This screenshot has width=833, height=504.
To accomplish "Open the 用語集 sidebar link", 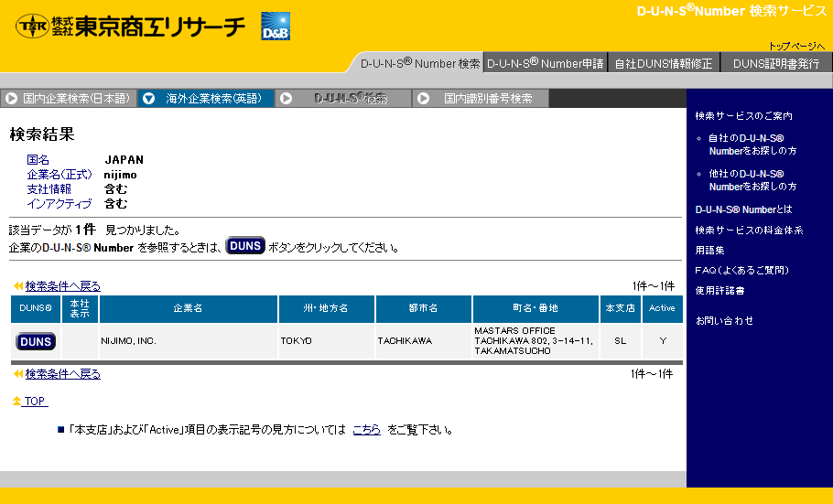I will point(709,250).
